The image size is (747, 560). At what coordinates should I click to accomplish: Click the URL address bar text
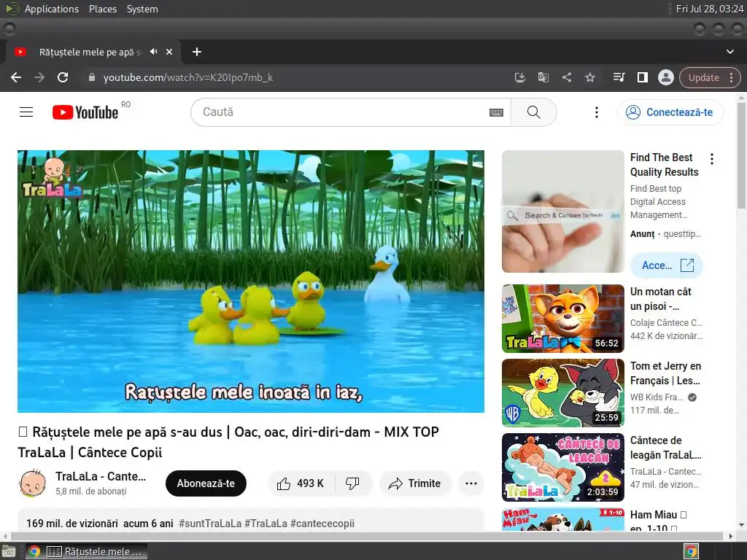point(188,77)
